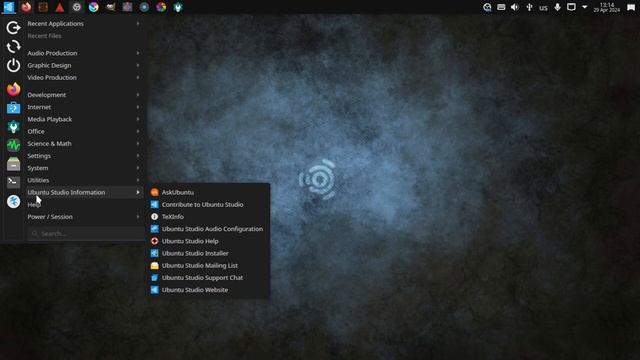The height and width of the screenshot is (360, 640).
Task: Open the colorful pinwheel icon in the top panel
Action: pos(161,7)
